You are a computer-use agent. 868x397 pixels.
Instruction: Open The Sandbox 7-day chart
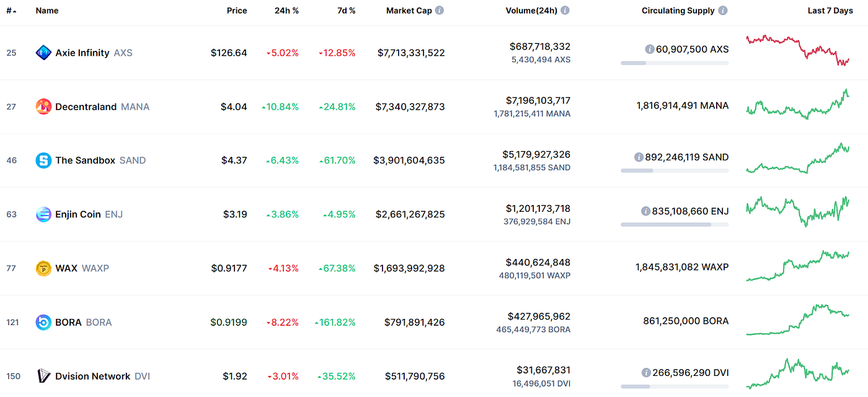point(798,158)
